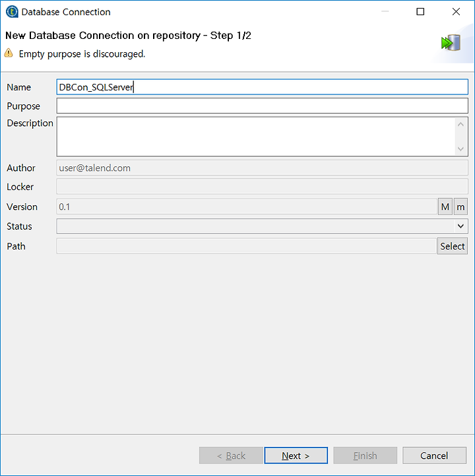The height and width of the screenshot is (476, 475).
Task: Choose a path with Select button
Action: [453, 246]
